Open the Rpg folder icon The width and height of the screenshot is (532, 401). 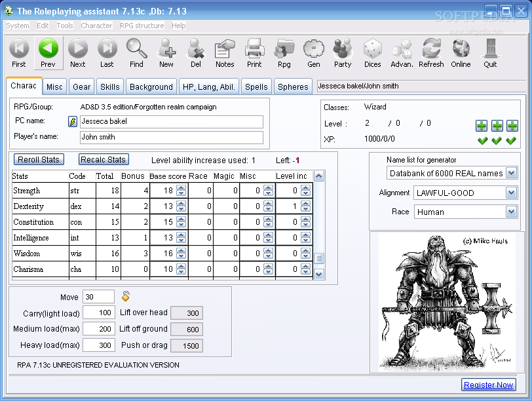coord(284,53)
